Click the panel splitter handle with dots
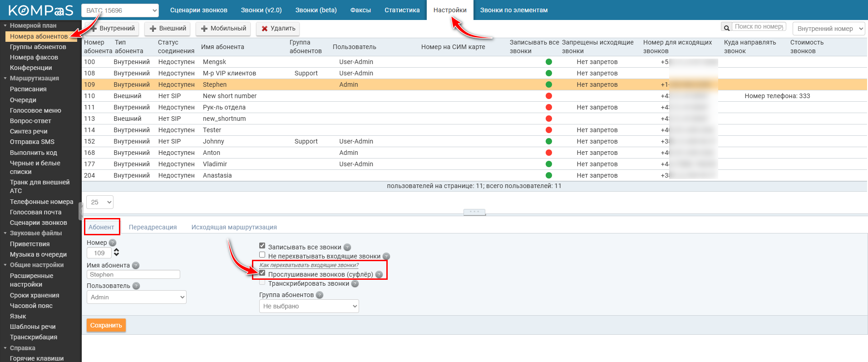 pyautogui.click(x=474, y=212)
